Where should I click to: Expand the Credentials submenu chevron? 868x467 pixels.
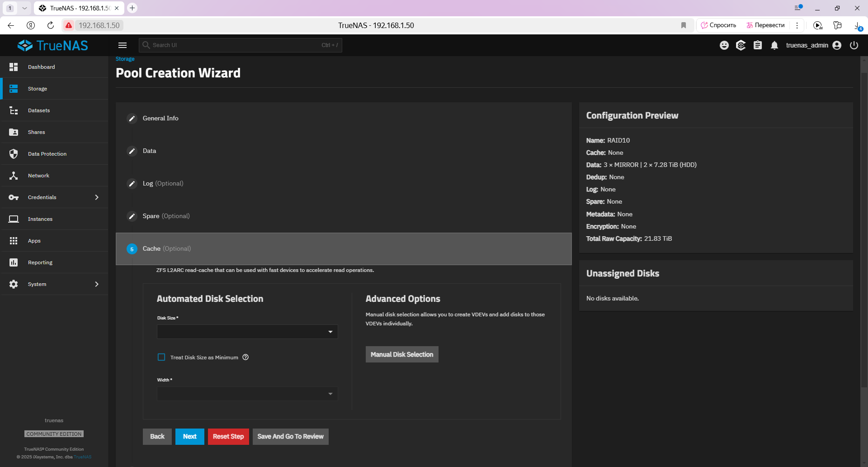(97, 197)
